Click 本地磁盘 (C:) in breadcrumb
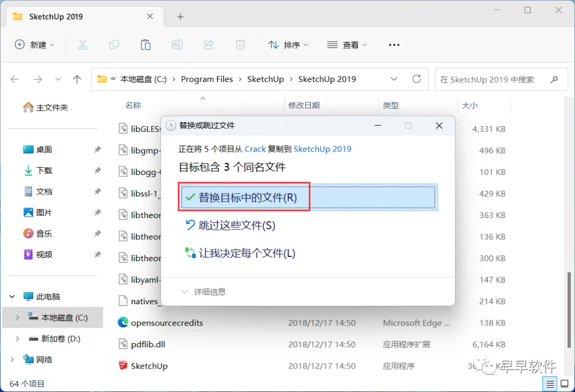Screen dimensions: 575x392 [143, 79]
